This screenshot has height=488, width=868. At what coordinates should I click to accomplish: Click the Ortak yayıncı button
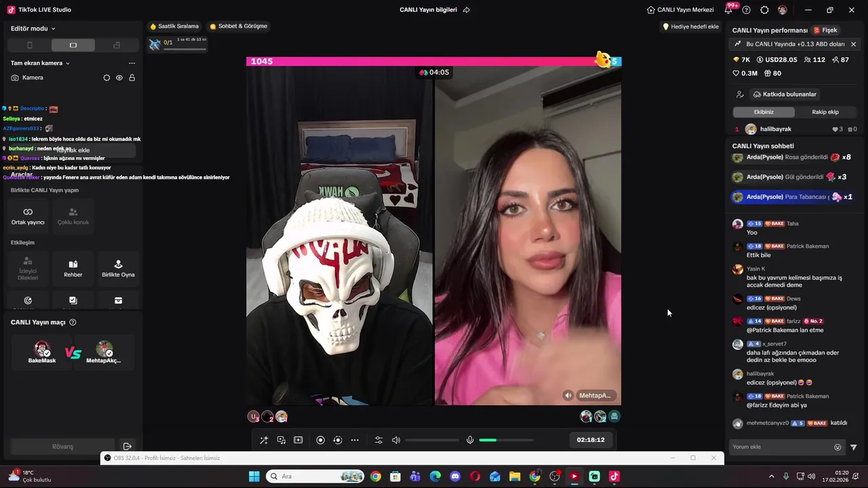click(x=28, y=216)
